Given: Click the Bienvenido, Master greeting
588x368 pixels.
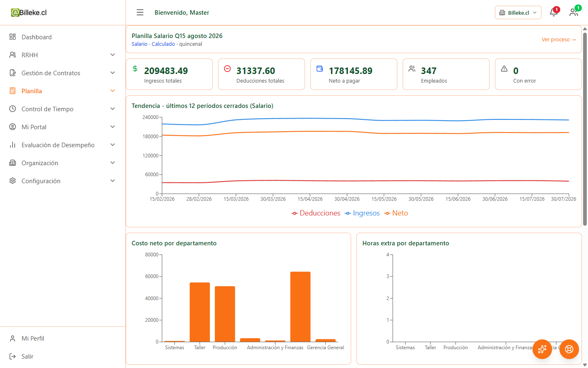Looking at the screenshot, I should point(182,13).
